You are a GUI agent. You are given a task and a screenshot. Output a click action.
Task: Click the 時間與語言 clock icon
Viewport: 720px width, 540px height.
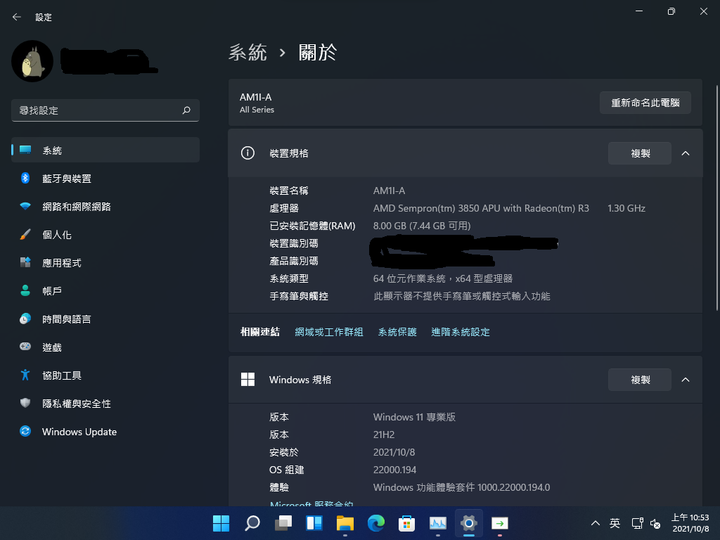(25, 319)
